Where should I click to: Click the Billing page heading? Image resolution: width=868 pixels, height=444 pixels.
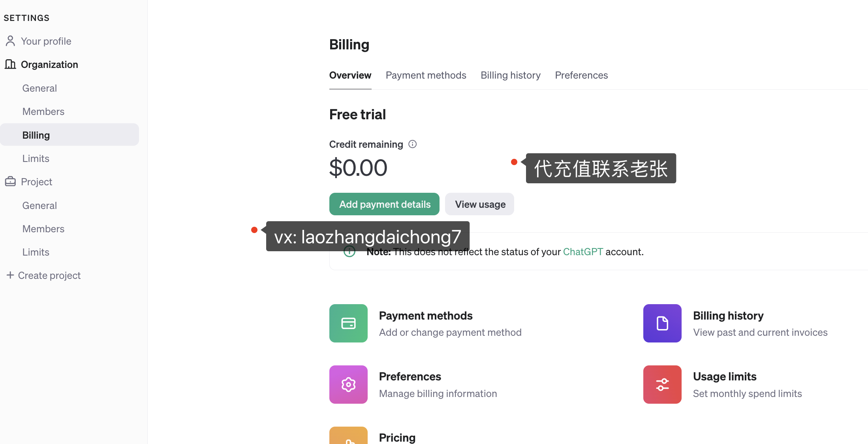(x=349, y=45)
